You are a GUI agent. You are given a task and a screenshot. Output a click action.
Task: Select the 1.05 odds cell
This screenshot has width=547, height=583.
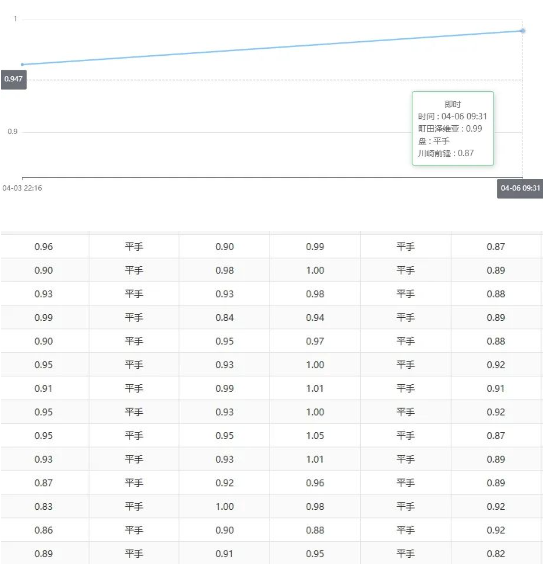315,435
